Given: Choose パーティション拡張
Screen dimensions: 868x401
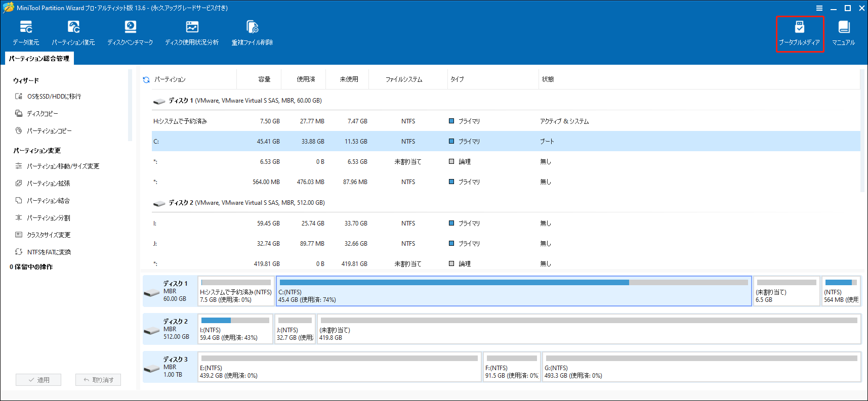Looking at the screenshot, I should click(x=43, y=183).
